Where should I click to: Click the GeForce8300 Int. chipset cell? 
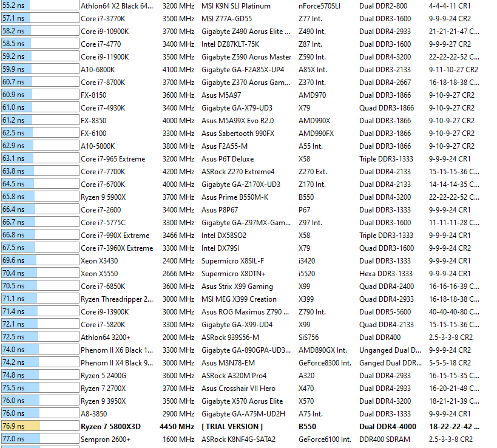click(325, 363)
